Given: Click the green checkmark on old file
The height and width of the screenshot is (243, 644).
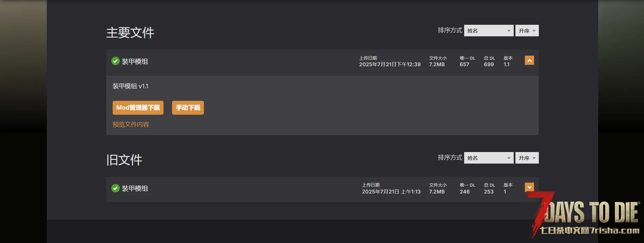Looking at the screenshot, I should (x=115, y=188).
